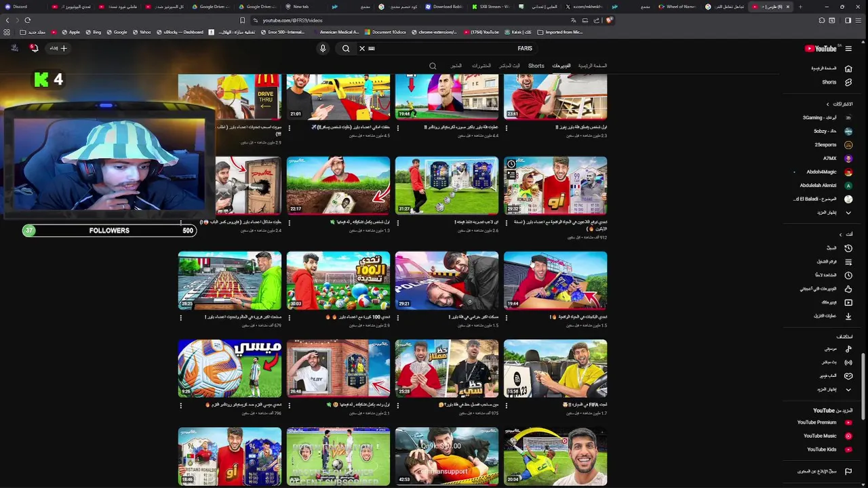Open the Wheel of Names browser tab

pos(677,7)
